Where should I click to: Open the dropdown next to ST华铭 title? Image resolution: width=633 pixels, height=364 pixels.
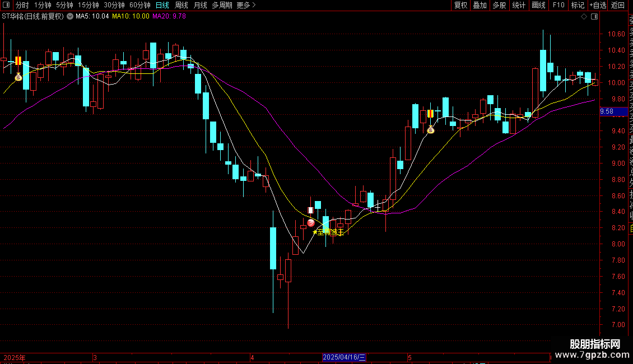[70, 16]
